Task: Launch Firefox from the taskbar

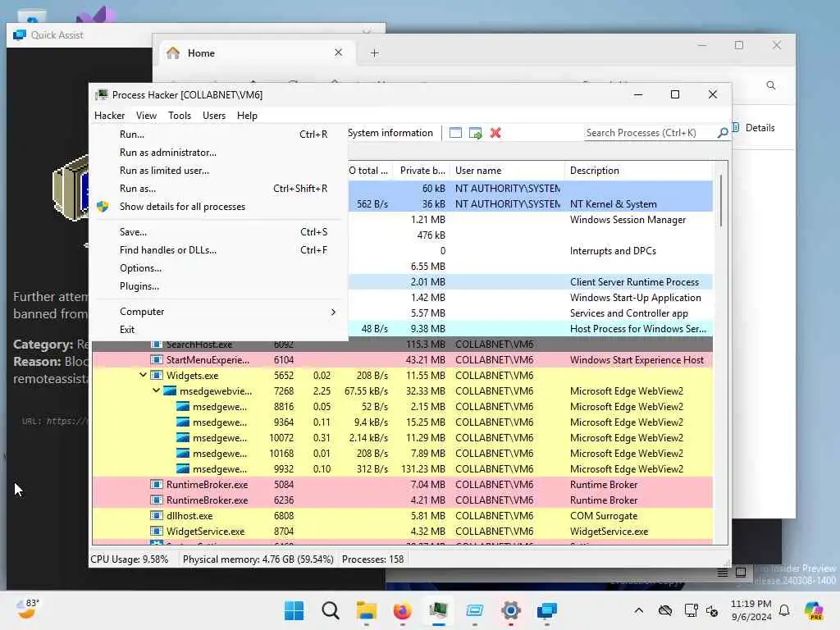Action: click(402, 610)
